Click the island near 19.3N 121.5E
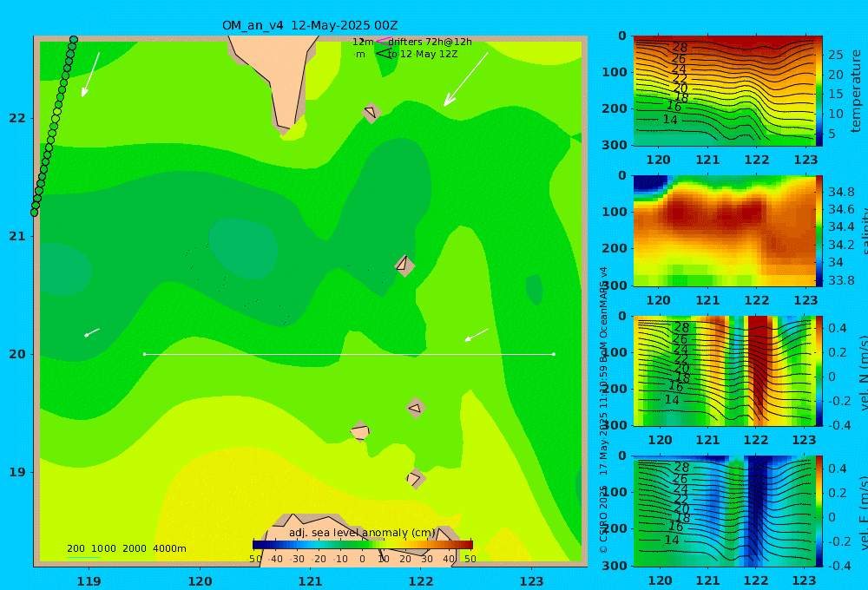Viewport: 868px width, 590px height. tap(360, 431)
